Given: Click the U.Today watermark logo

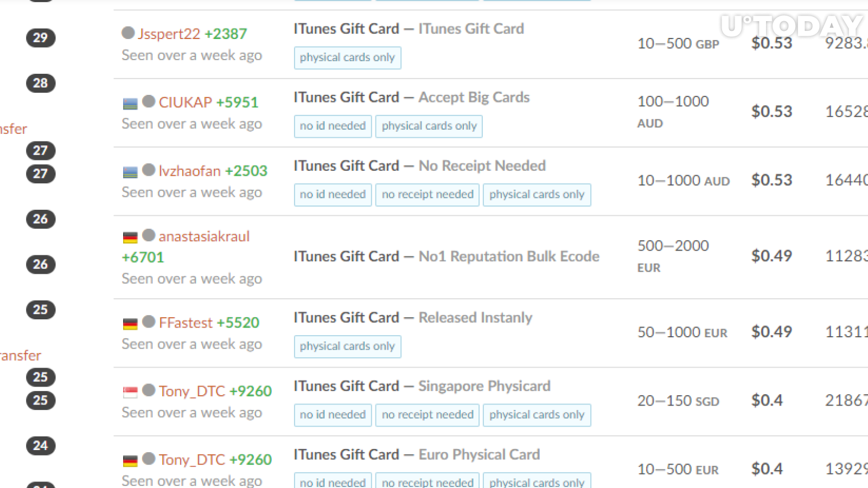Looking at the screenshot, I should [x=792, y=25].
